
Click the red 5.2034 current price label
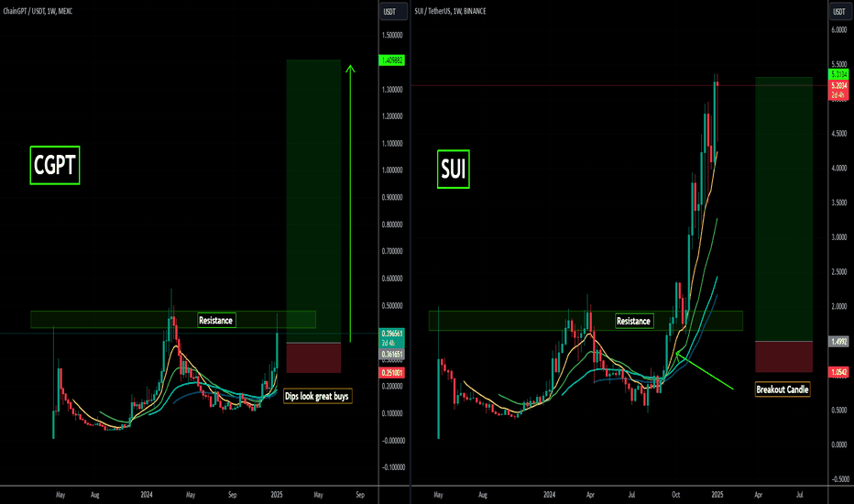click(x=838, y=85)
